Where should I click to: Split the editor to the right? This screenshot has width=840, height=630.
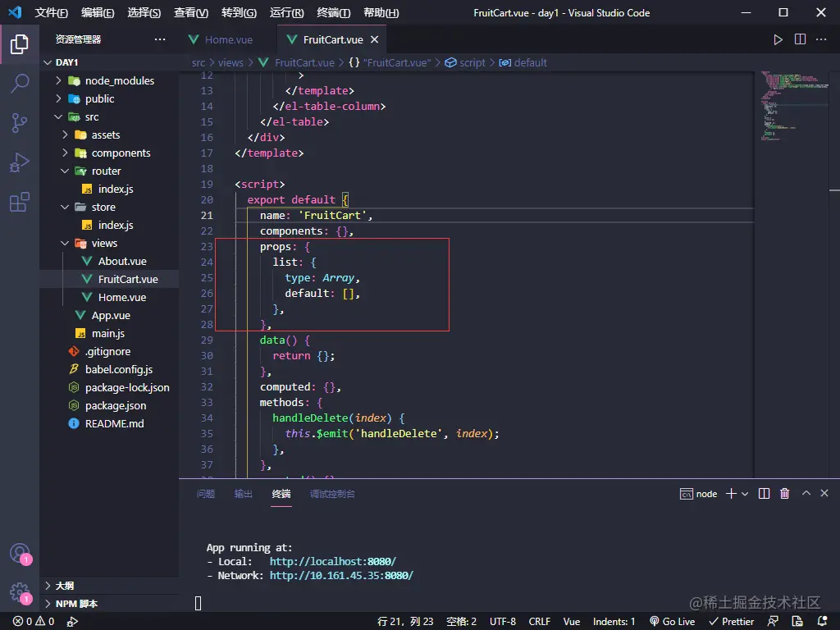click(x=800, y=39)
